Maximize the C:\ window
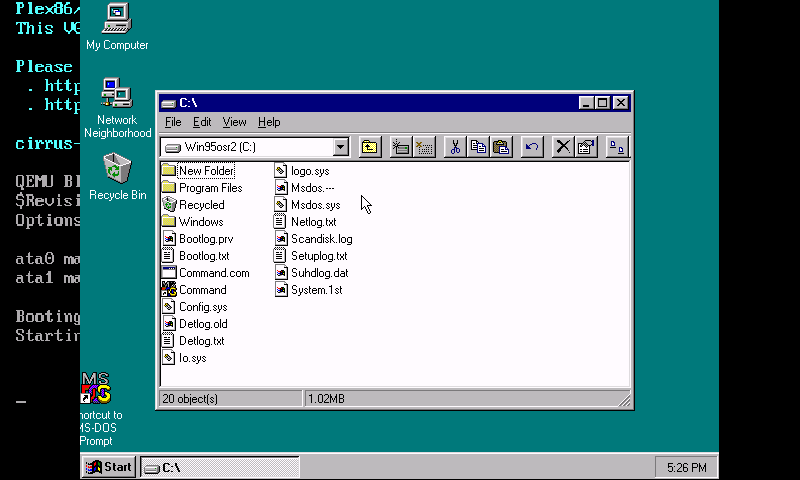800x480 pixels. [x=602, y=103]
